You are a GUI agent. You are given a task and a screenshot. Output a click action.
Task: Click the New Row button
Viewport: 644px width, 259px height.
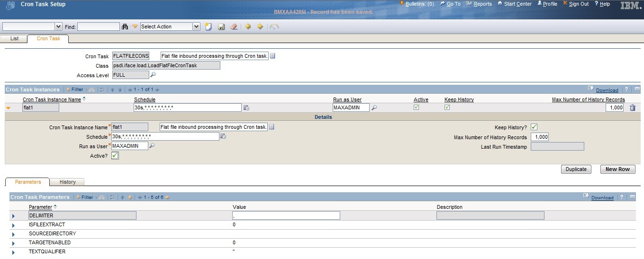617,169
